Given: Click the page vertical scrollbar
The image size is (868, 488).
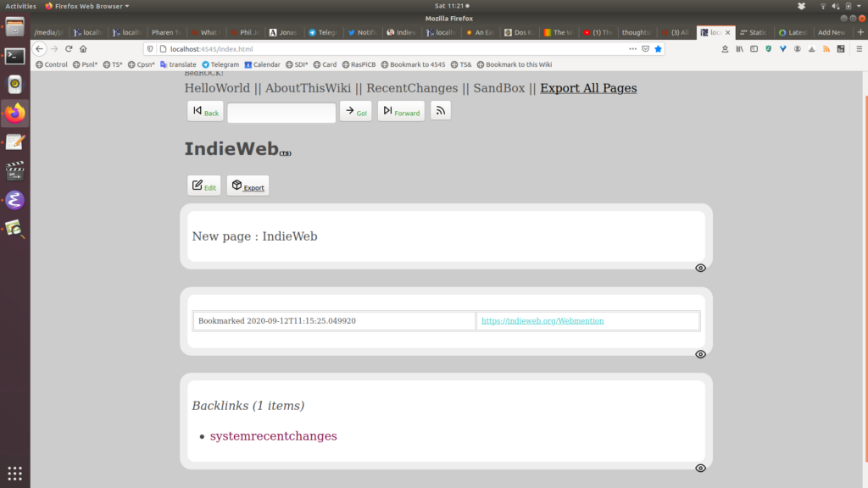Looking at the screenshot, I should coord(865,280).
